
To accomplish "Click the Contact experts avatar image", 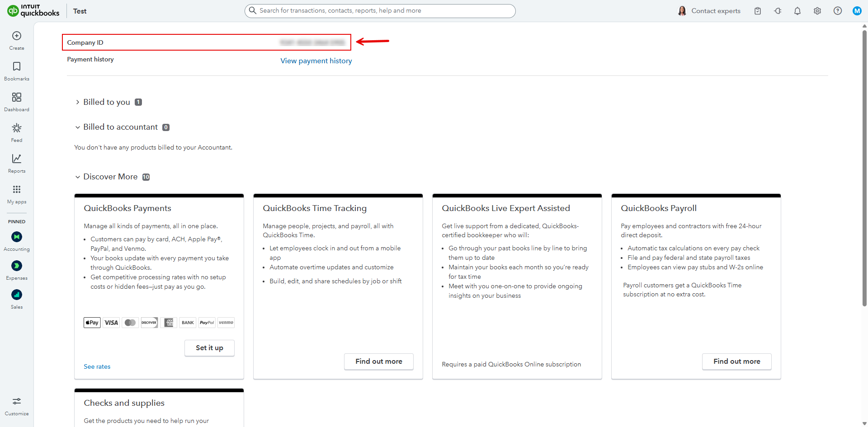I will (x=682, y=11).
